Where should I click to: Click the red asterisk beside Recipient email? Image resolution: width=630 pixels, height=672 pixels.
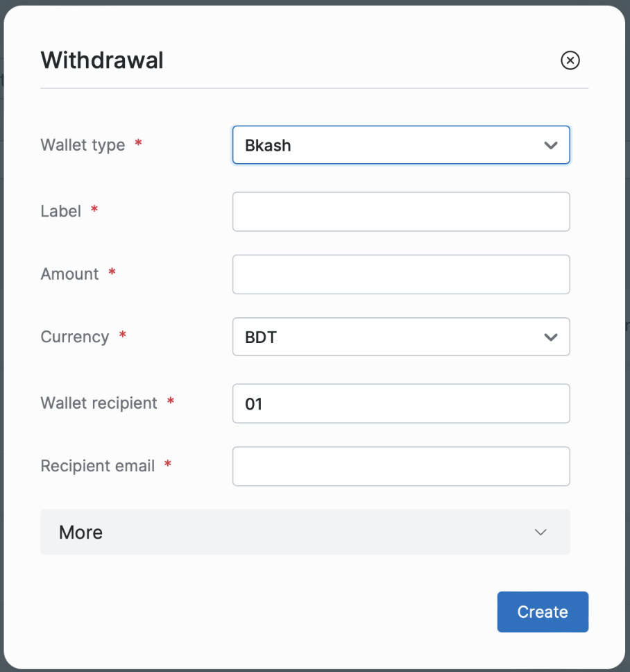coord(167,465)
